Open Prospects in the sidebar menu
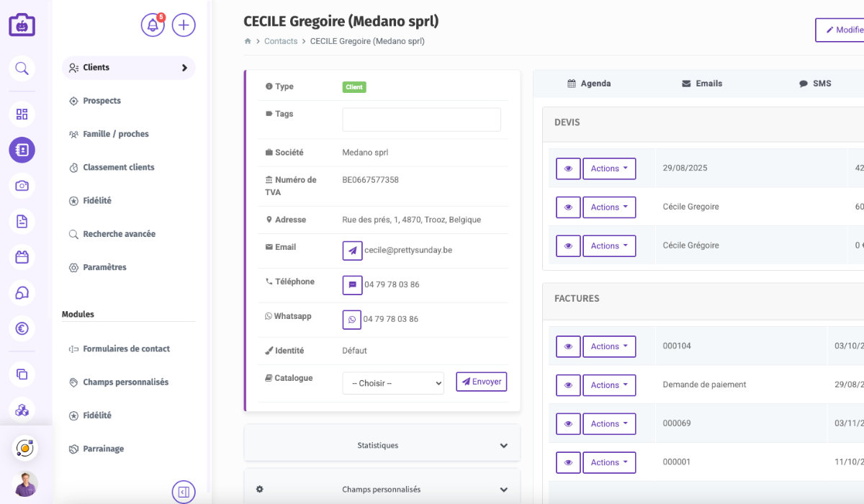 pos(102,101)
